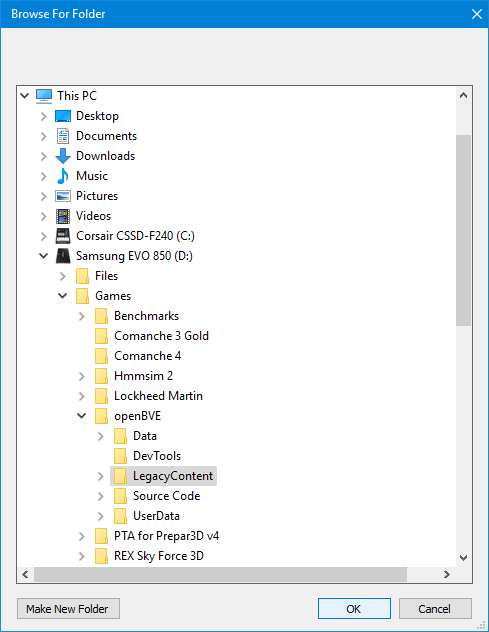Screen dimensions: 489x632
Task: Click the horizontal scrollbar left arrow
Action: coord(25,574)
